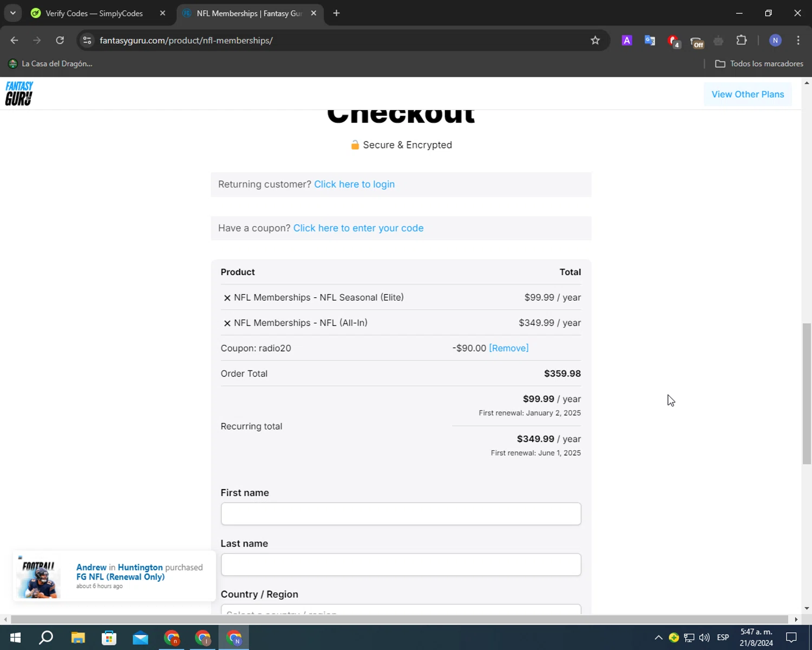Select the NFL Memberships | Fantasy Guru tab
812x650 pixels.
tap(249, 13)
